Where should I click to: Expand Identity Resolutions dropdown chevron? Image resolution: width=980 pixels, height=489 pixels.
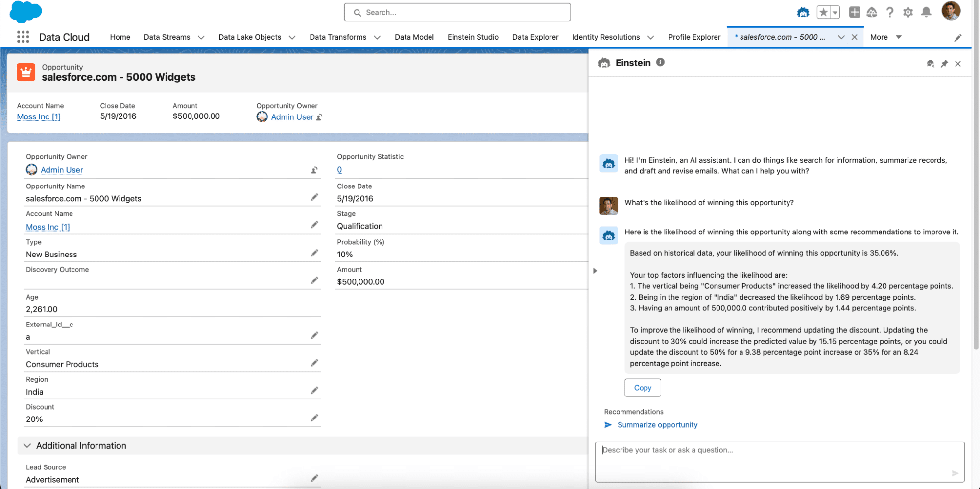(x=650, y=38)
